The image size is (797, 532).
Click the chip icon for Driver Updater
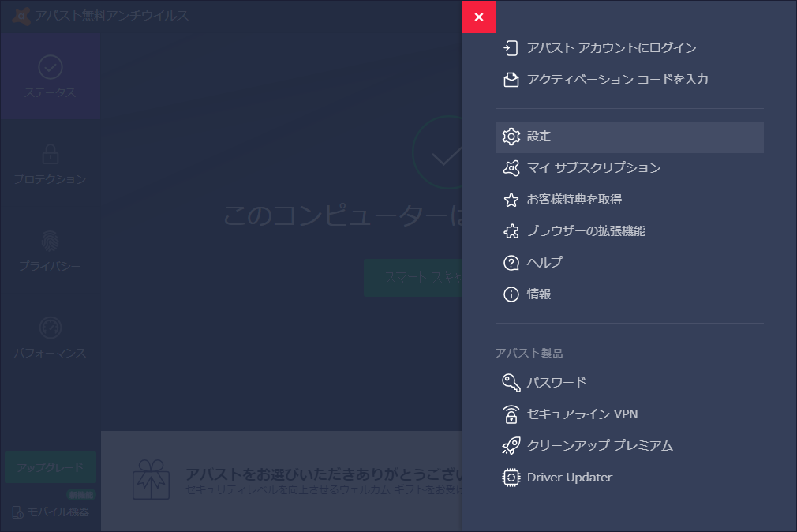(511, 478)
